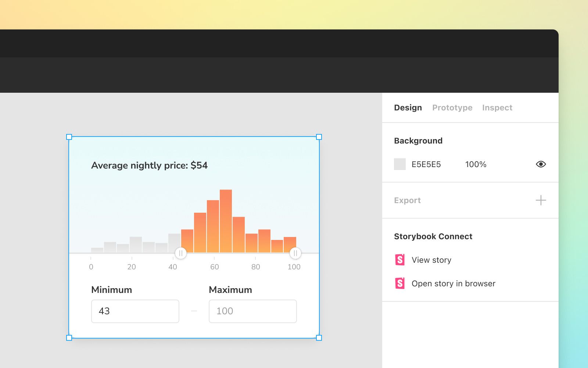Click the right range slider handle
Viewport: 588px width, 368px height.
(x=296, y=253)
